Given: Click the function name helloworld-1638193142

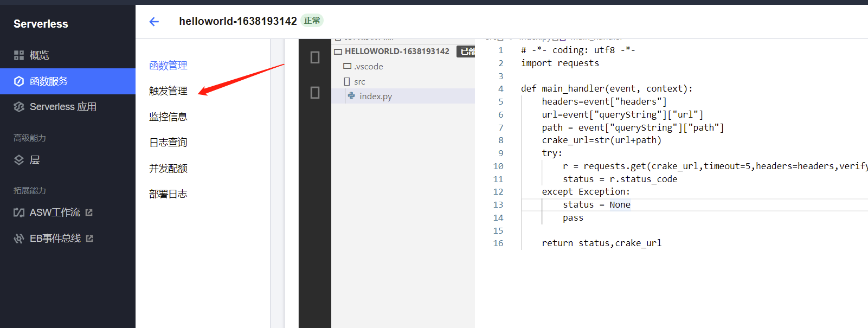Looking at the screenshot, I should [x=238, y=21].
